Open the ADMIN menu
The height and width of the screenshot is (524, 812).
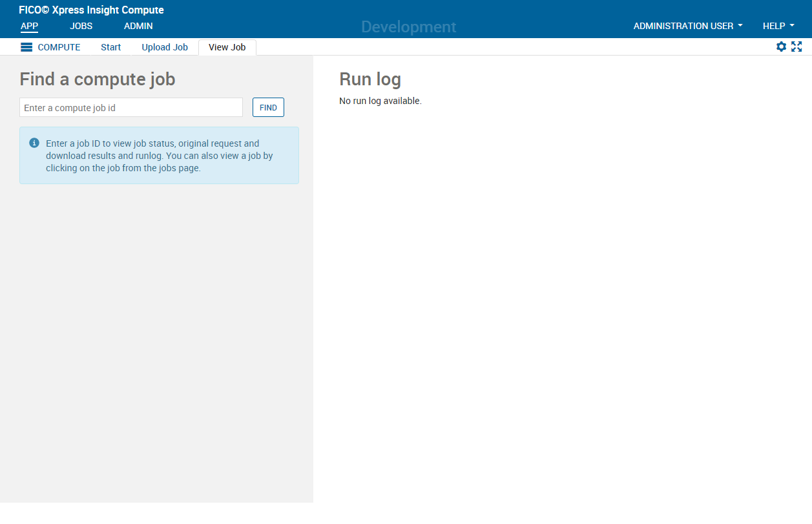138,26
